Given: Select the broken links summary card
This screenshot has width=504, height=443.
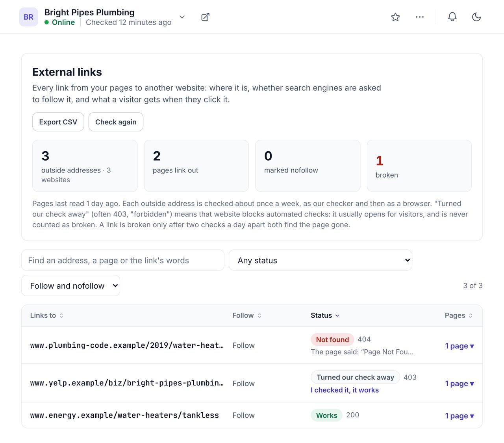Looking at the screenshot, I should (x=419, y=166).
